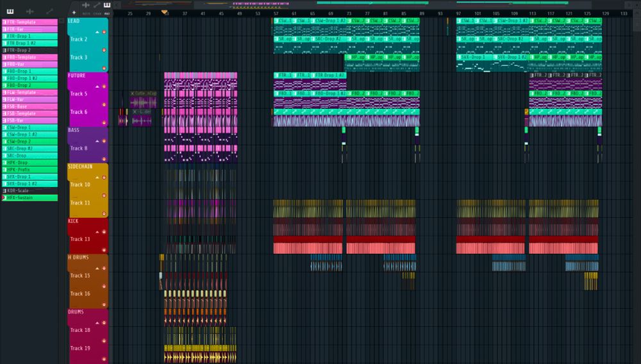The height and width of the screenshot is (364, 641).
Task: Select the audio waveform icon in picker panel
Action: point(30,11)
